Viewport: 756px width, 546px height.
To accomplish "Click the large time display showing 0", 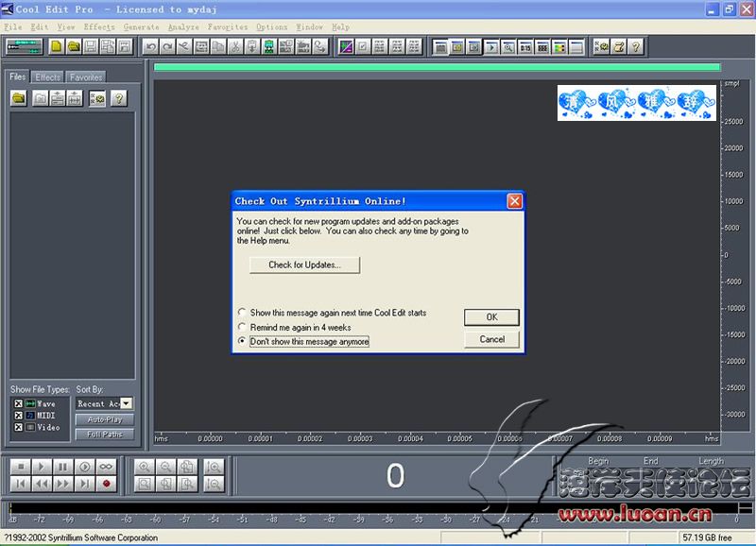I will point(395,476).
